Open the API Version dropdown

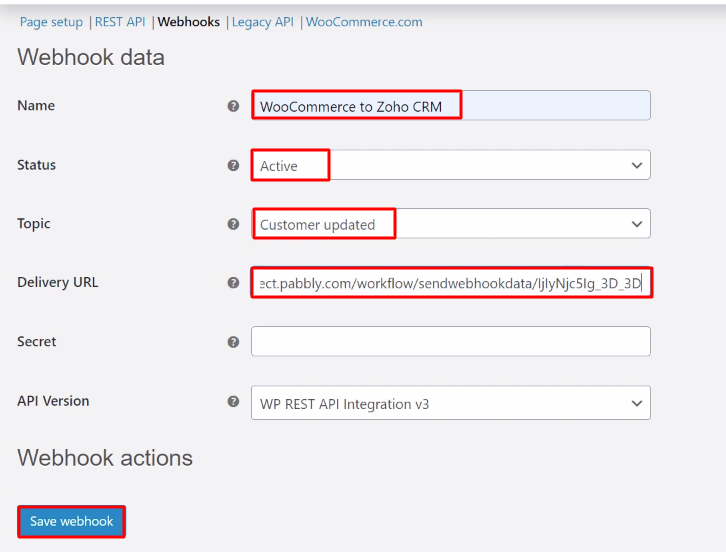click(x=451, y=403)
